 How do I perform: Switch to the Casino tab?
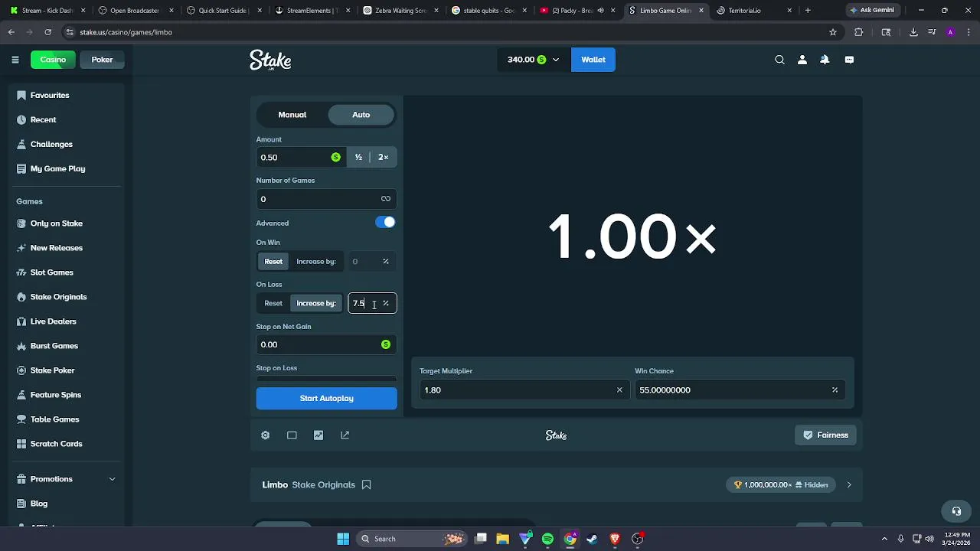(x=53, y=60)
